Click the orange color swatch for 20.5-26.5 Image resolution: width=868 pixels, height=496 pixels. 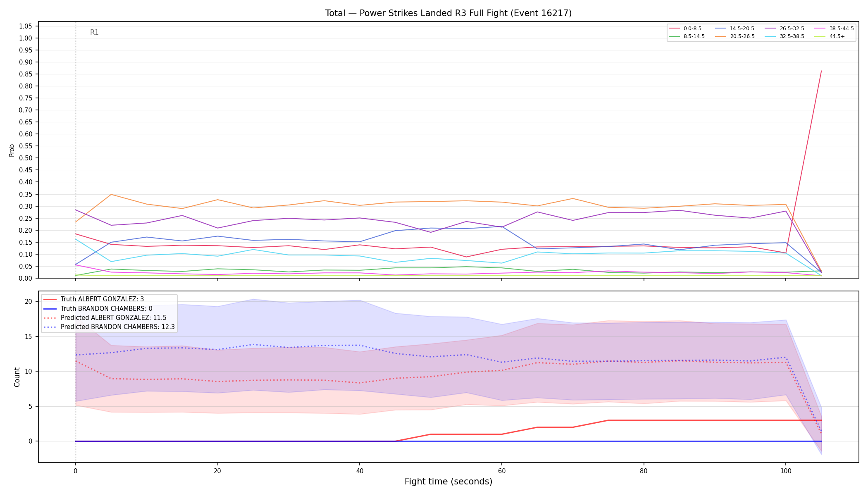tap(721, 36)
